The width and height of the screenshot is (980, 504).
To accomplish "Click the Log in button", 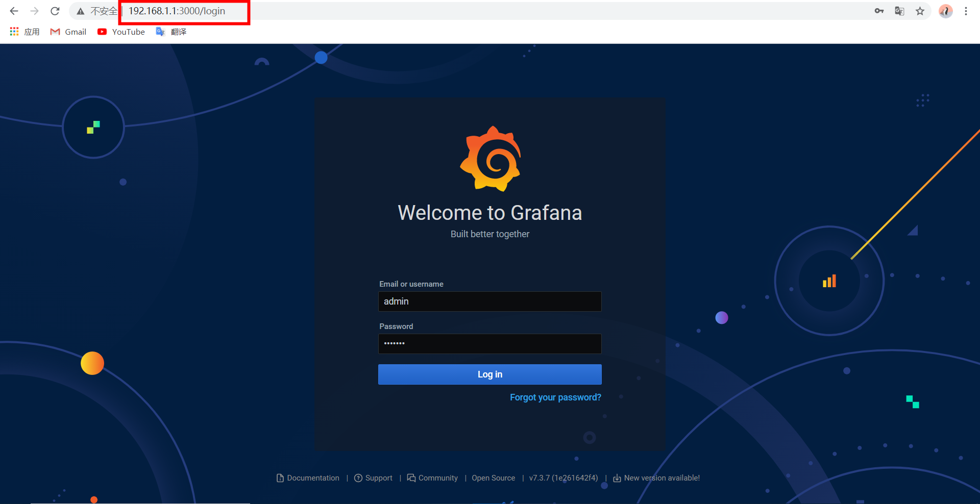I will pyautogui.click(x=490, y=374).
